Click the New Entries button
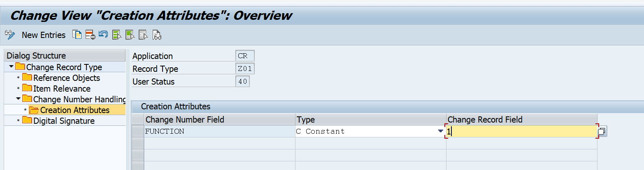 [44, 35]
